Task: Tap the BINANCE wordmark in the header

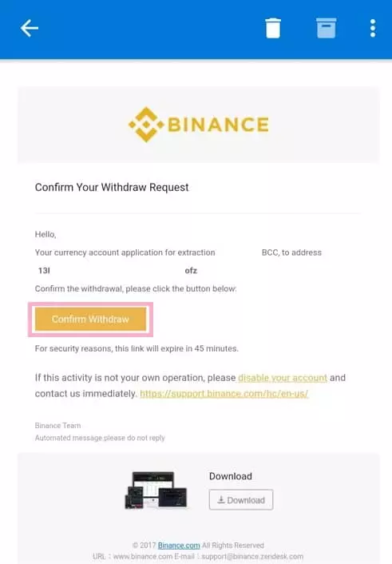Action: pyautogui.click(x=218, y=125)
